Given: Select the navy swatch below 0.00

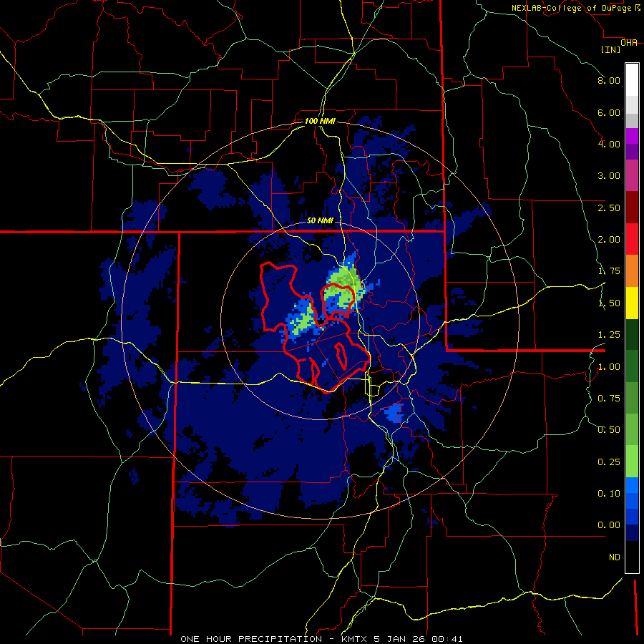Looking at the screenshot, I should (632, 533).
